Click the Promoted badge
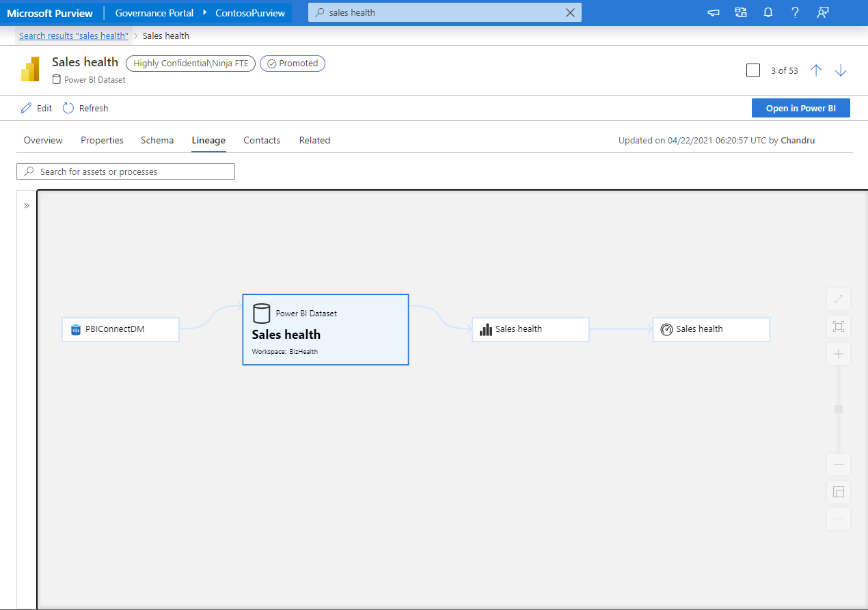The image size is (868, 610). click(293, 64)
